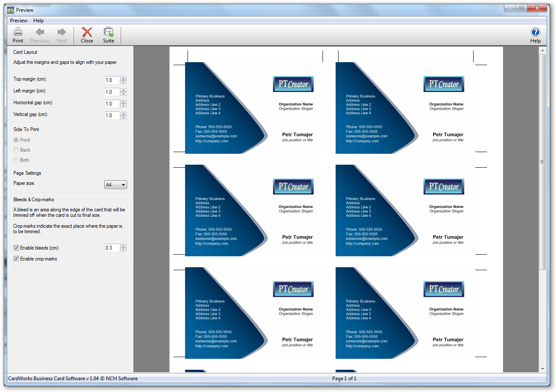The height and width of the screenshot is (392, 556).
Task: Click the "Left margin (cm):" label
Action: click(x=30, y=91)
